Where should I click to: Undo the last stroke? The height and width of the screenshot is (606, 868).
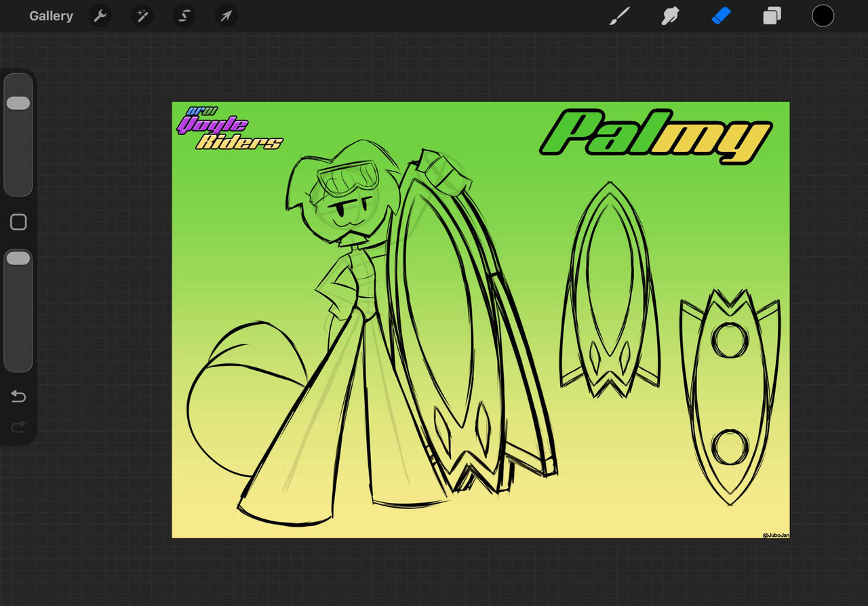click(18, 396)
